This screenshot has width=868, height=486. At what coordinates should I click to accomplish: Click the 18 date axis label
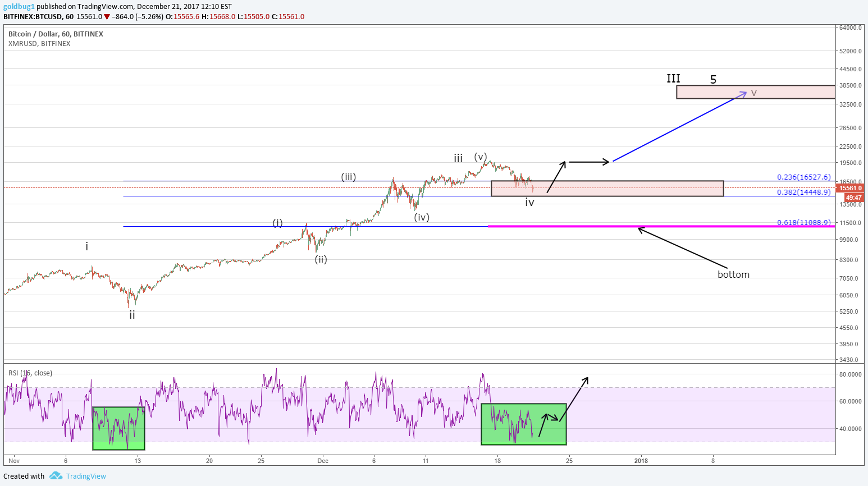pos(497,461)
